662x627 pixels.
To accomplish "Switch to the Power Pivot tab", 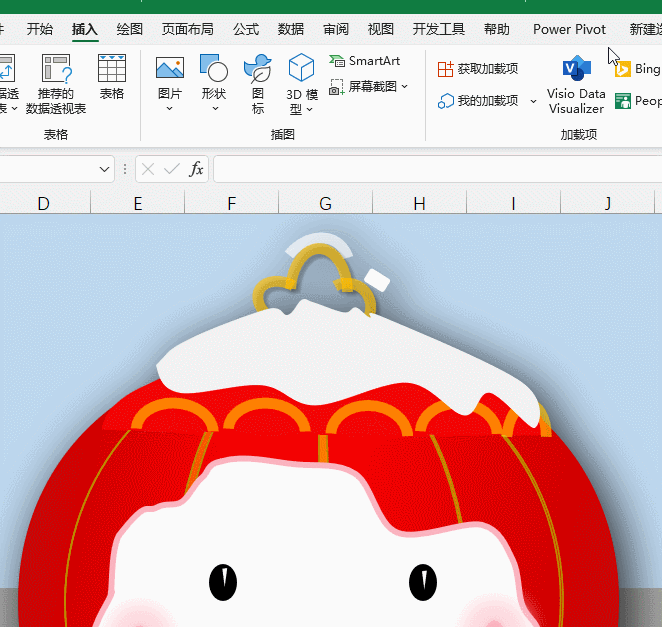I will (x=569, y=29).
